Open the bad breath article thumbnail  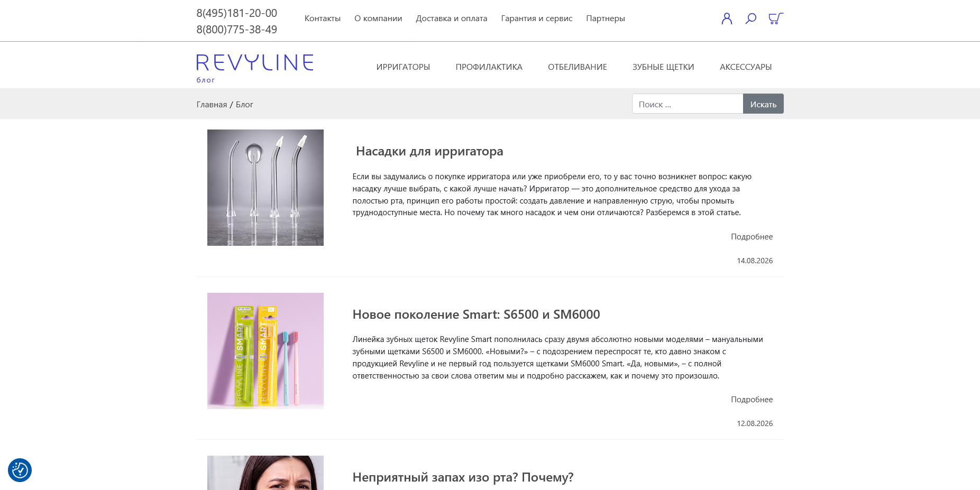265,473
